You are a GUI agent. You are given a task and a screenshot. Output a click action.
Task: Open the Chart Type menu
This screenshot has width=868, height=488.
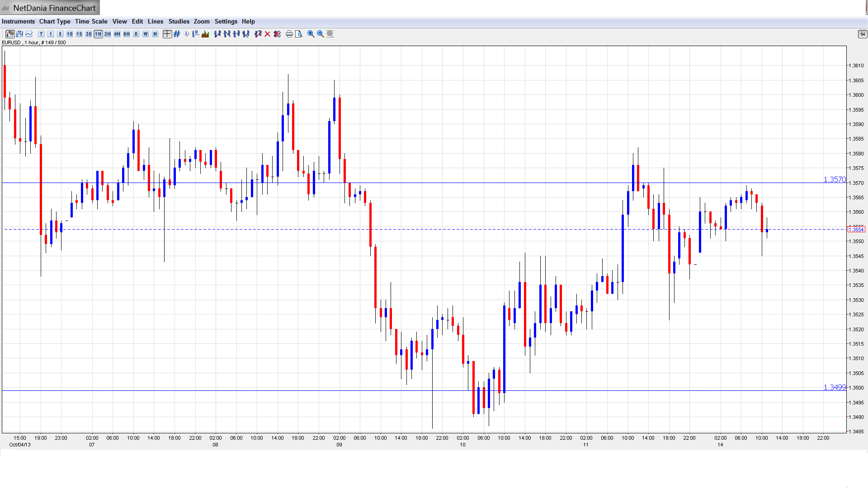(x=55, y=21)
